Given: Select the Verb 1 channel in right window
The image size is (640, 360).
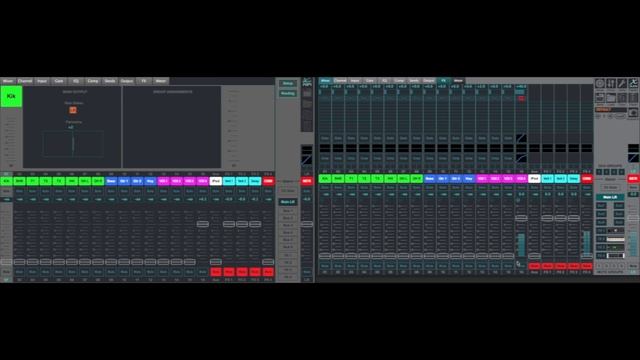Looking at the screenshot, I should pos(547,179).
